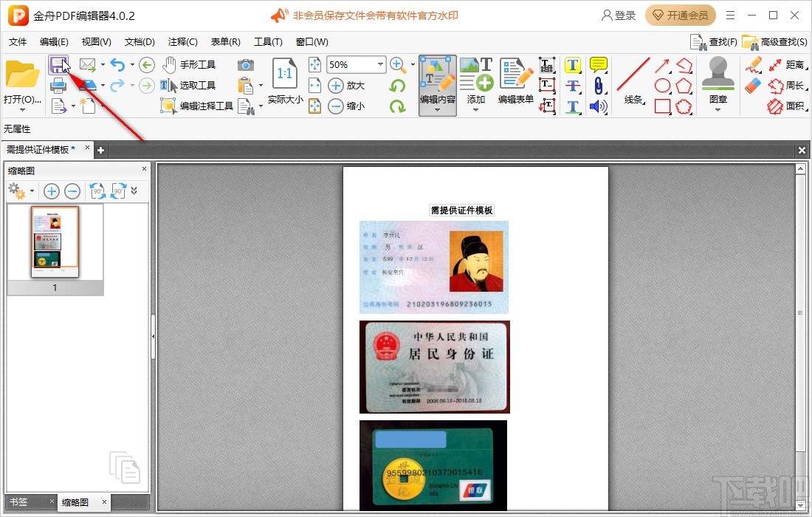812x517 pixels.
Task: Click the 实际大小 actual size icon
Action: pyautogui.click(x=284, y=74)
